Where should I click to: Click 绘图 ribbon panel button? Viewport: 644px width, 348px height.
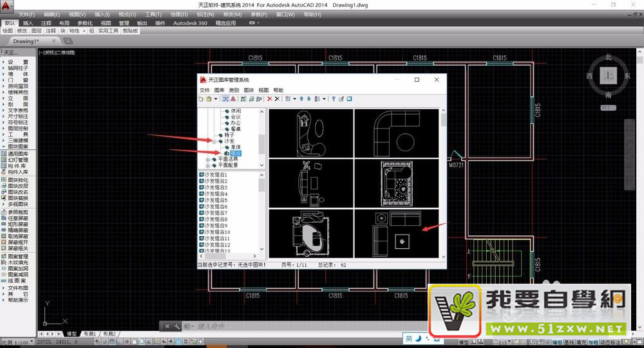(x=8, y=31)
